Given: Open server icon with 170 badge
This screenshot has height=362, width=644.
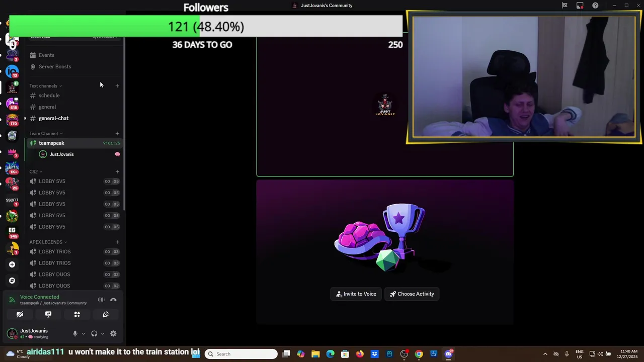Looking at the screenshot, I should 12,120.
